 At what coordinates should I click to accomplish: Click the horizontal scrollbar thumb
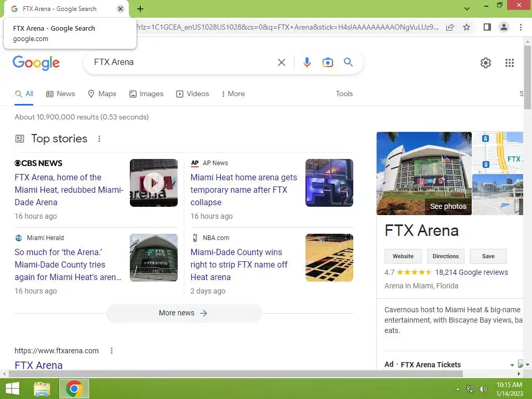[236, 374]
